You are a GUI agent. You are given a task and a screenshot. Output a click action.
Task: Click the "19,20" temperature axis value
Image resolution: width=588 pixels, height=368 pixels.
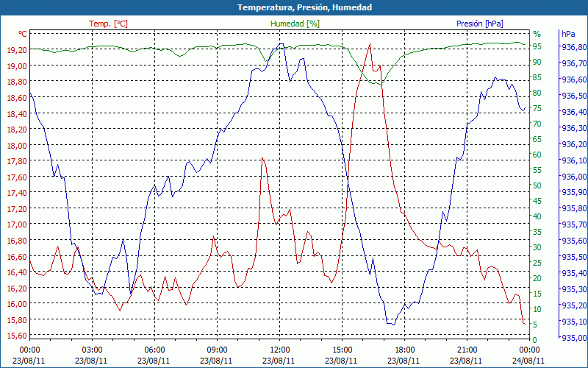click(x=17, y=50)
